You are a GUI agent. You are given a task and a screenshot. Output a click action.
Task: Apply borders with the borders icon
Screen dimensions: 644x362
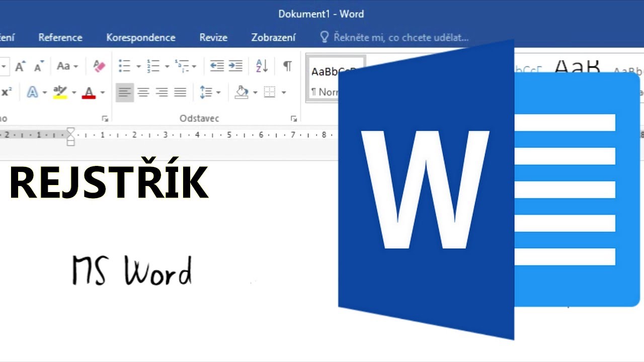(x=270, y=92)
